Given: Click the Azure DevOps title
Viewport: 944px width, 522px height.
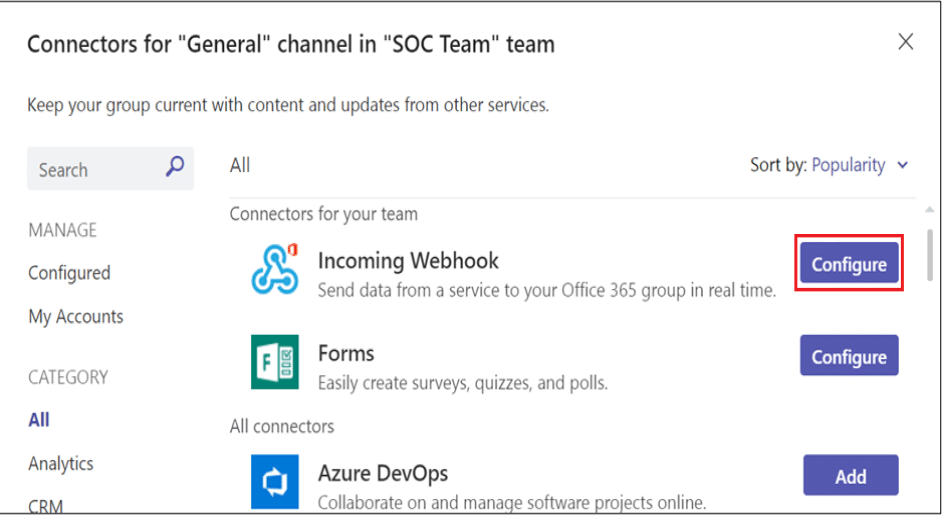Looking at the screenshot, I should click(383, 473).
